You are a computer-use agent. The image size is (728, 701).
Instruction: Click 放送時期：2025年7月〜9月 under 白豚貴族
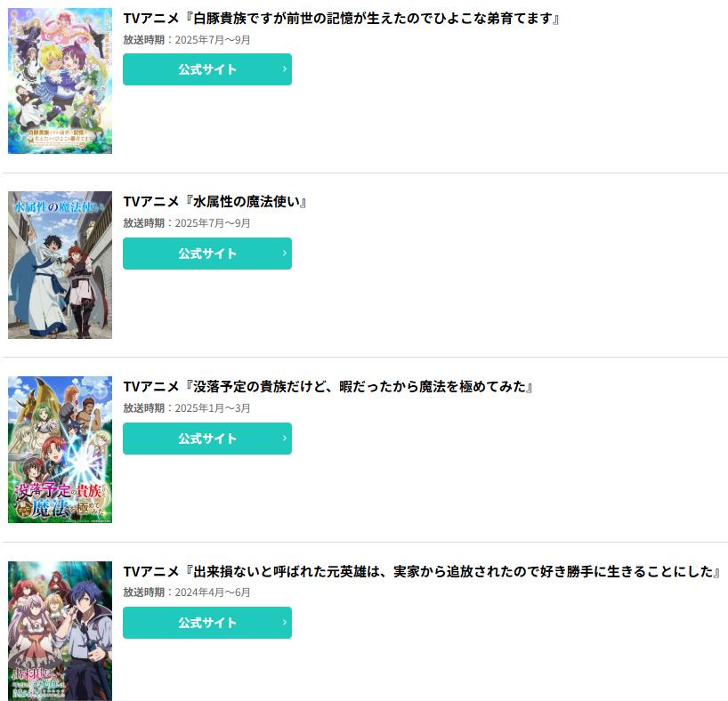tap(187, 40)
